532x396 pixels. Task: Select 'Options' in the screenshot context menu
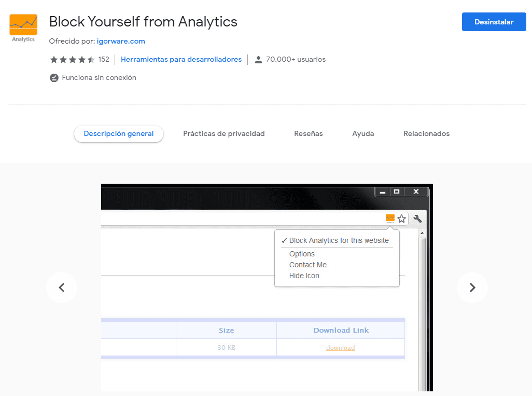(302, 254)
